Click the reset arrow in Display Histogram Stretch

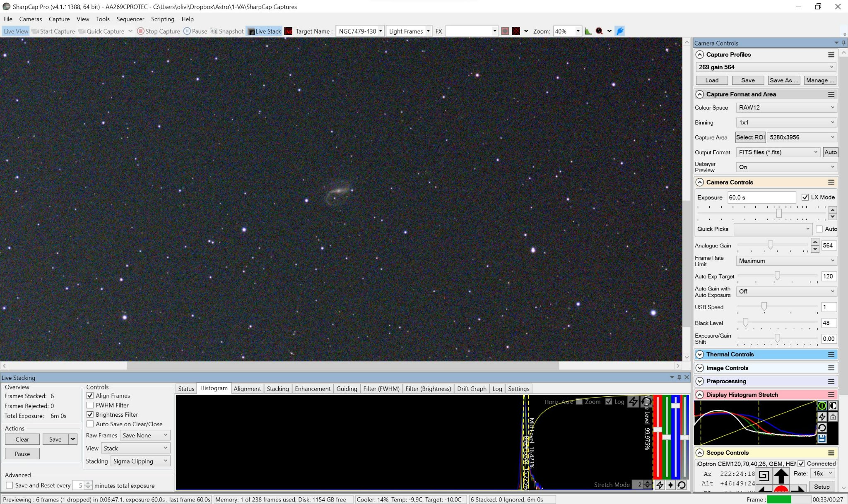click(822, 427)
